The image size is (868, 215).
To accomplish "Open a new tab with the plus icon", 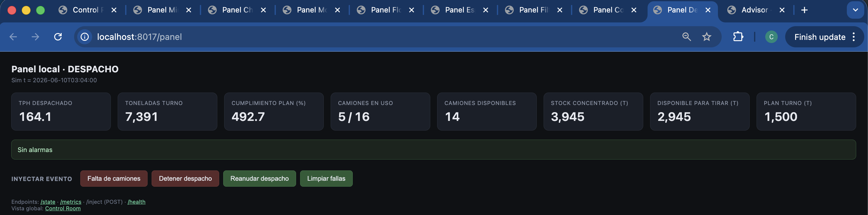I will (804, 10).
